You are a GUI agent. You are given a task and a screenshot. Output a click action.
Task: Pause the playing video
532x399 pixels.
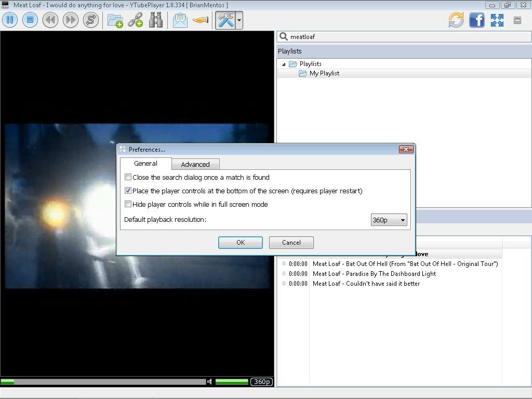coord(10,20)
